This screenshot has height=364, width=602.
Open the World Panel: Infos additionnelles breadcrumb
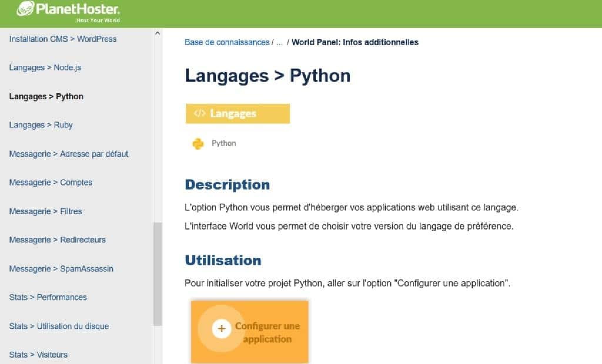tap(355, 42)
